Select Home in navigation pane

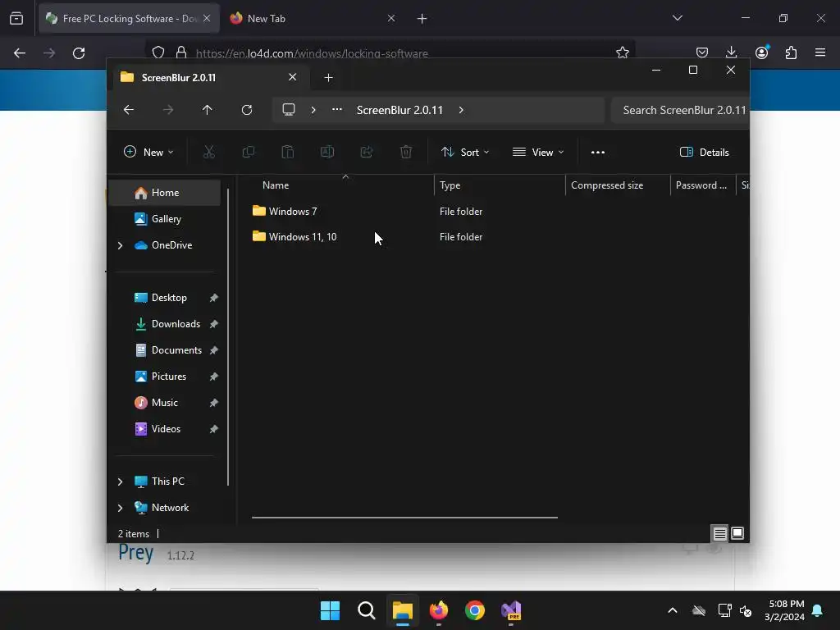coord(164,193)
